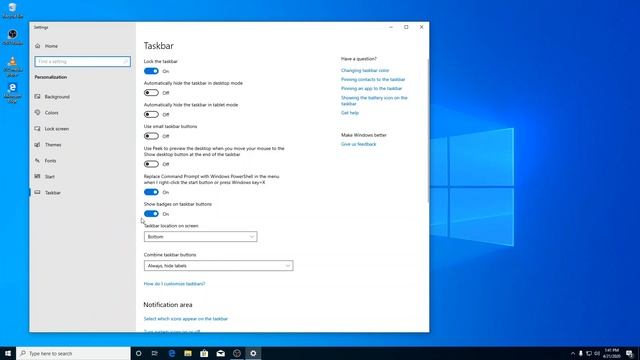This screenshot has width=640, height=360.
Task: Click the Taskbar icon in Settings sidebar
Action: 38,192
